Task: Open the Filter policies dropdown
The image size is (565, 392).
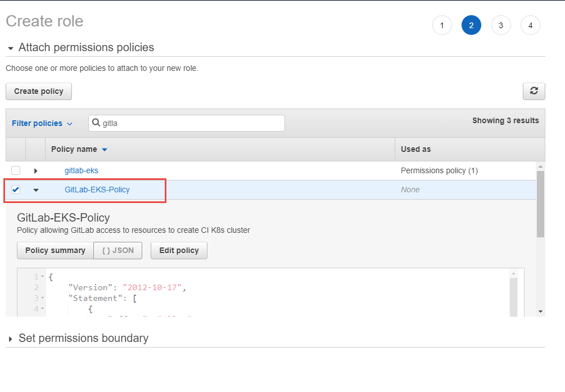Action: pos(42,123)
